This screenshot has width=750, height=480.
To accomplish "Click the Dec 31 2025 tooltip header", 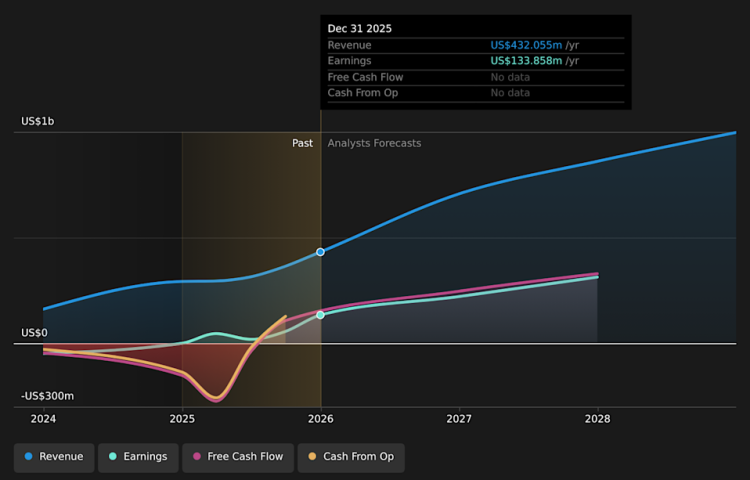I will pyautogui.click(x=359, y=29).
